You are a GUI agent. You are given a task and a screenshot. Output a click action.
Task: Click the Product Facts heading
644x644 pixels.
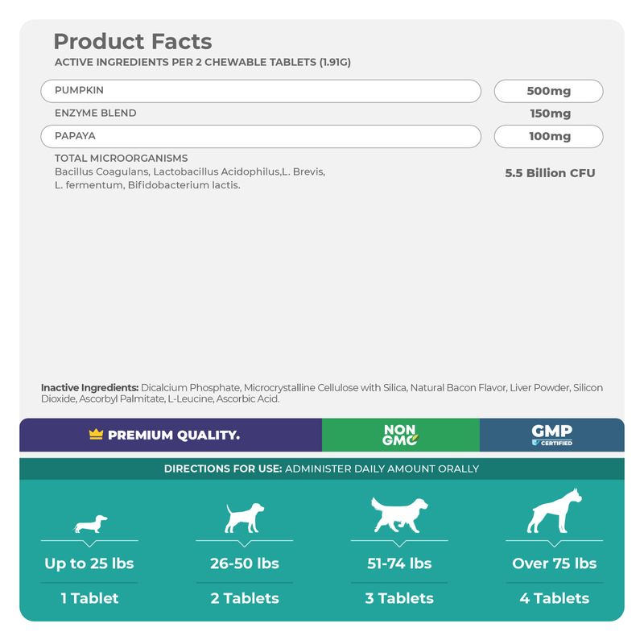[133, 42]
